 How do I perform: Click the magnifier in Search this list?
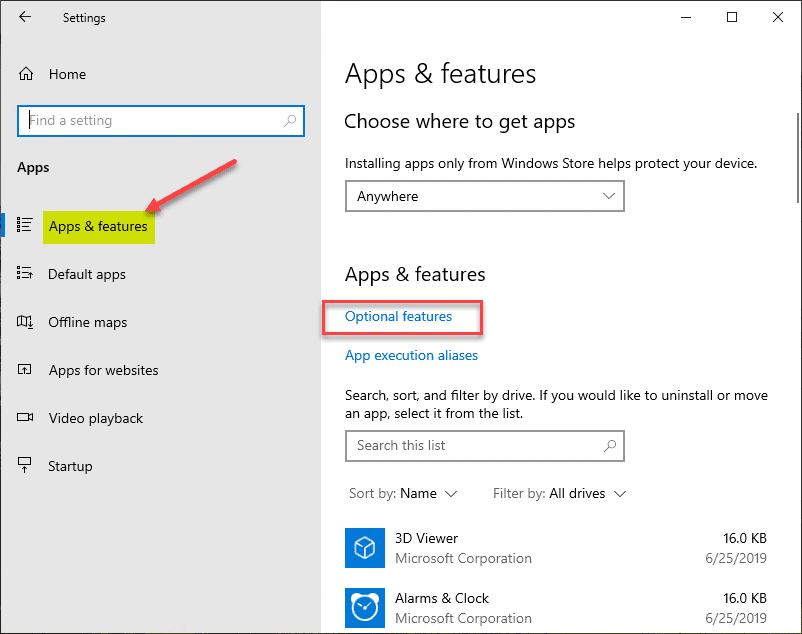610,446
